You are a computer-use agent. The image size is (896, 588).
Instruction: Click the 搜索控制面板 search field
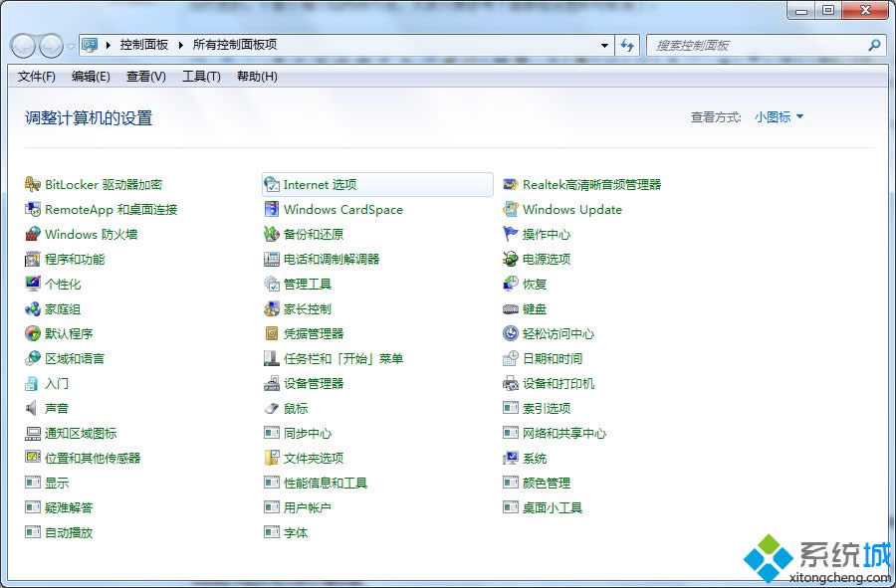click(757, 45)
